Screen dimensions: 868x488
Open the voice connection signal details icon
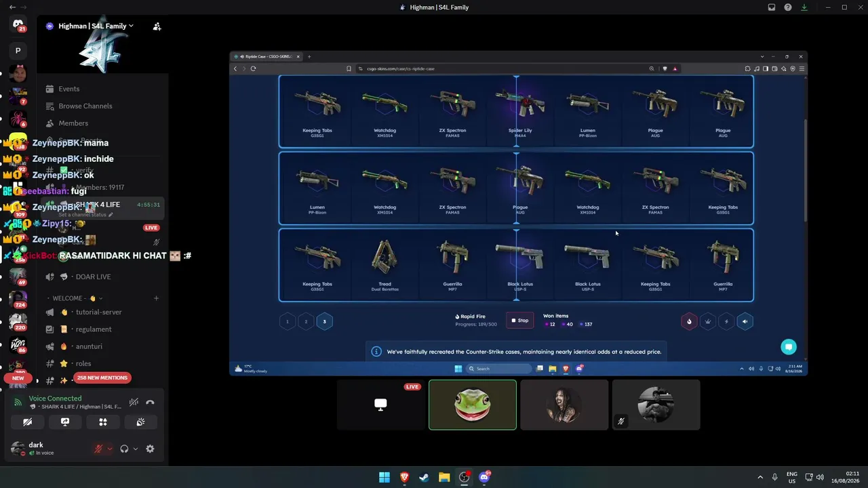tap(18, 402)
